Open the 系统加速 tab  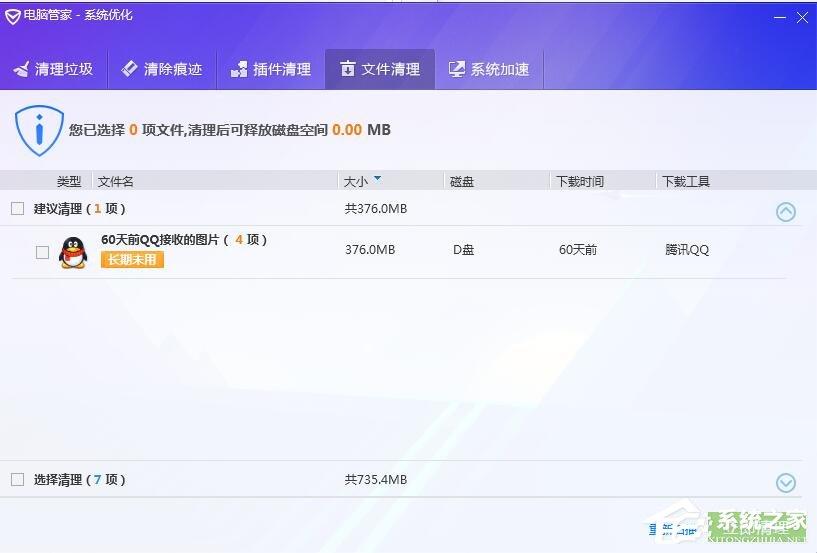click(489, 69)
